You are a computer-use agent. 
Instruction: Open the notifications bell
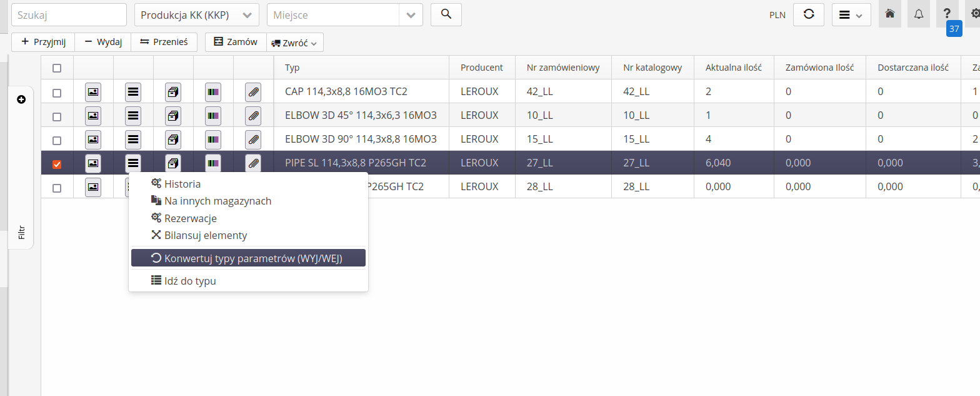pos(918,14)
